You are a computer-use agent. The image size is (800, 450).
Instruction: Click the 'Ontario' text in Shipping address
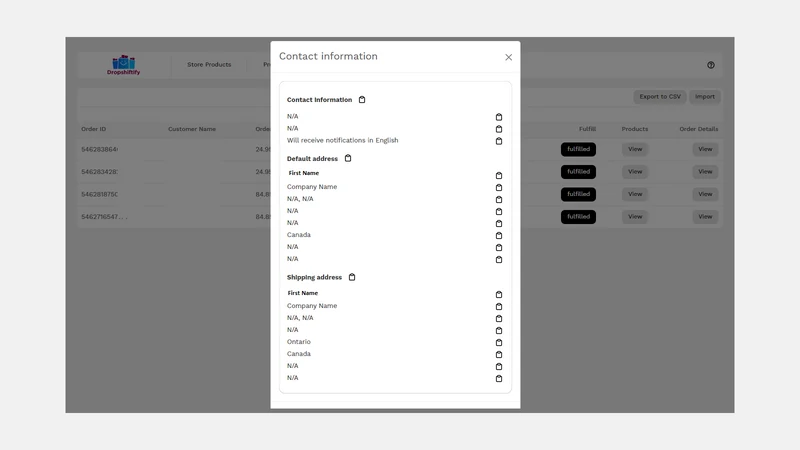pos(298,342)
